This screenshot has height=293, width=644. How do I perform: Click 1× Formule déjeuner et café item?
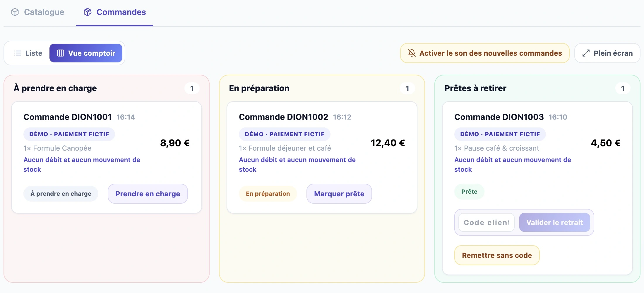click(285, 148)
